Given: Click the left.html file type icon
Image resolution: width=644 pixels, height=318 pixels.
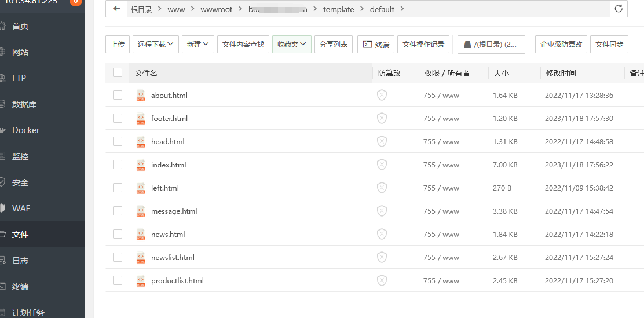Looking at the screenshot, I should point(141,188).
